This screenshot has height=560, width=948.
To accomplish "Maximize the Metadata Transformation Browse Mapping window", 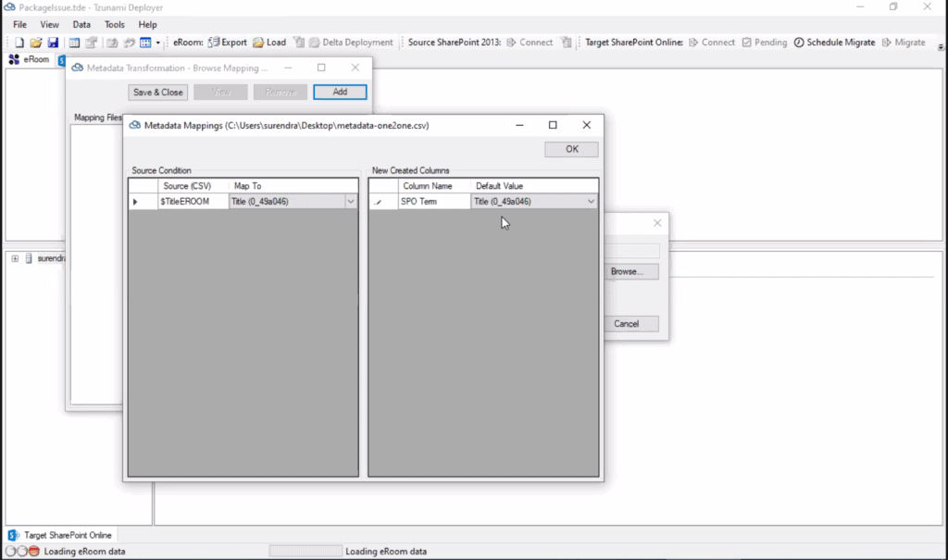I will (321, 68).
